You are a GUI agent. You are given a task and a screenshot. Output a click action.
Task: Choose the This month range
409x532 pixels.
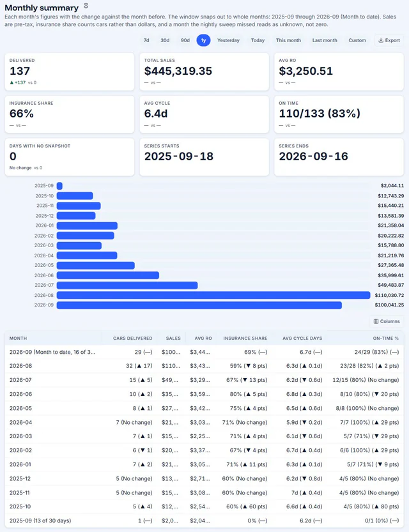point(288,40)
